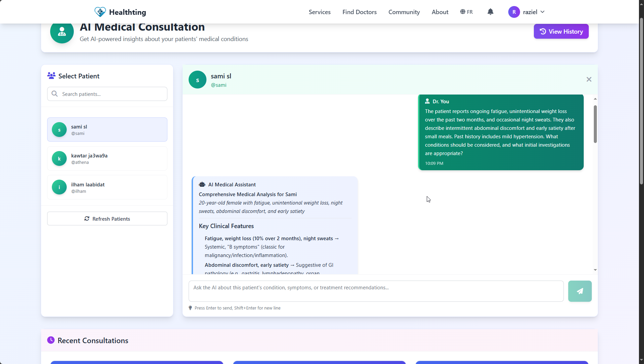
Task: Click the search magnifier in Search patients field
Action: coord(55,94)
